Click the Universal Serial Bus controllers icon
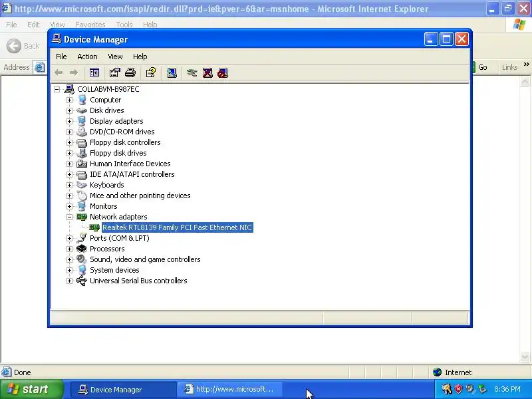 [x=81, y=281]
